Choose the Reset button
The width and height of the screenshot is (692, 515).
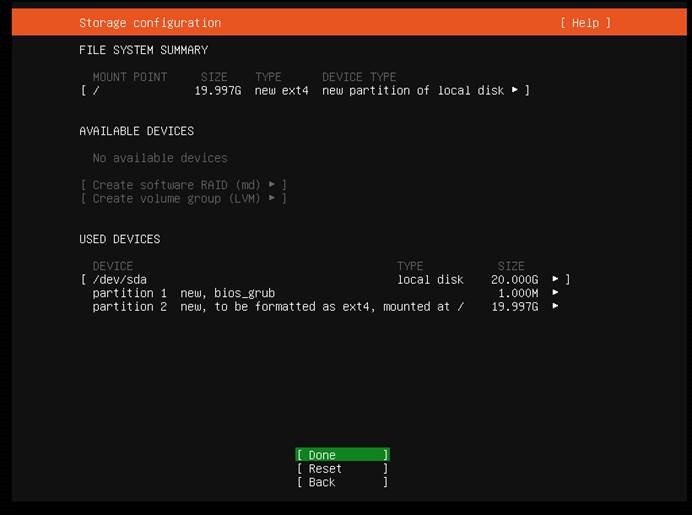[x=342, y=468]
